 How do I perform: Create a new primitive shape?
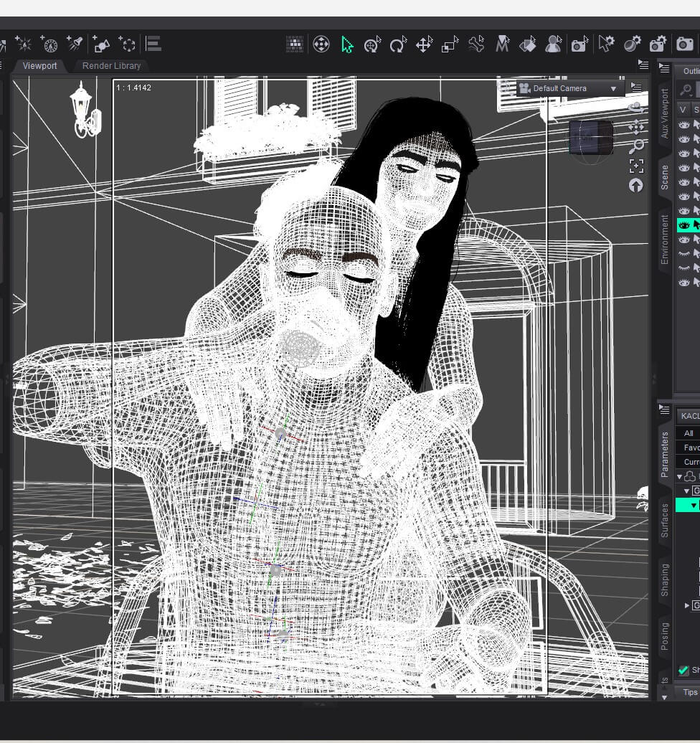100,44
